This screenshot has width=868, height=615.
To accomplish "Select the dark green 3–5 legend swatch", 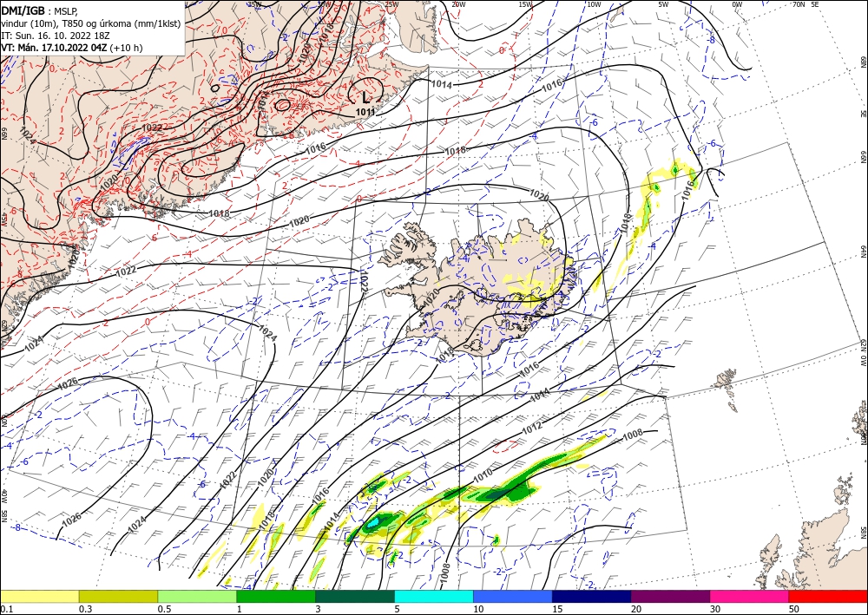I will (x=355, y=596).
